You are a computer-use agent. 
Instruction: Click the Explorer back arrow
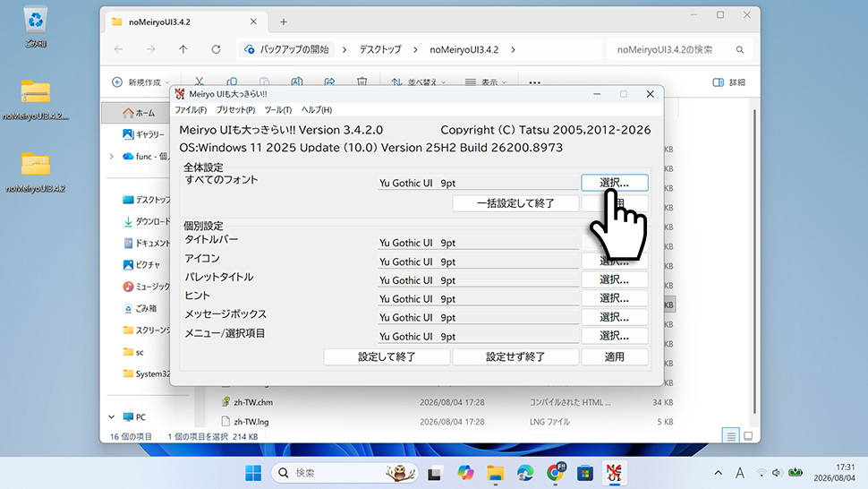click(118, 49)
